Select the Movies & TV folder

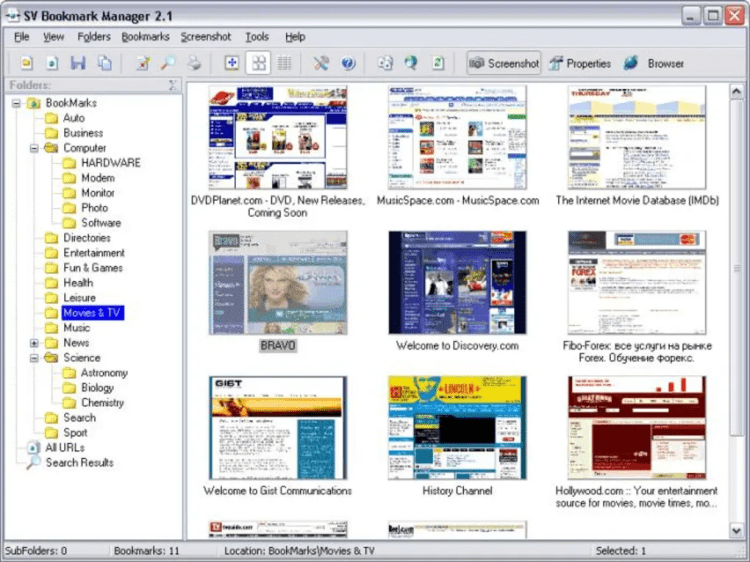[x=93, y=313]
